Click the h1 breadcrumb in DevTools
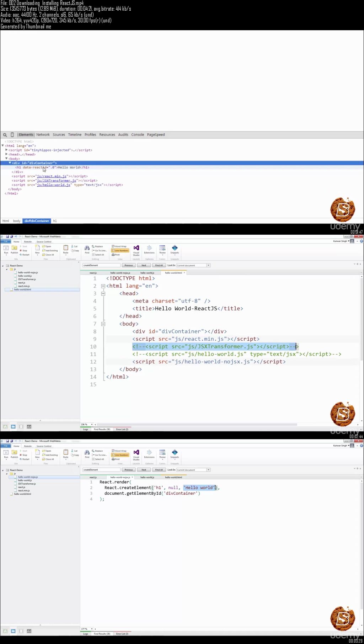Screen dimensions: 364x644 [55, 221]
